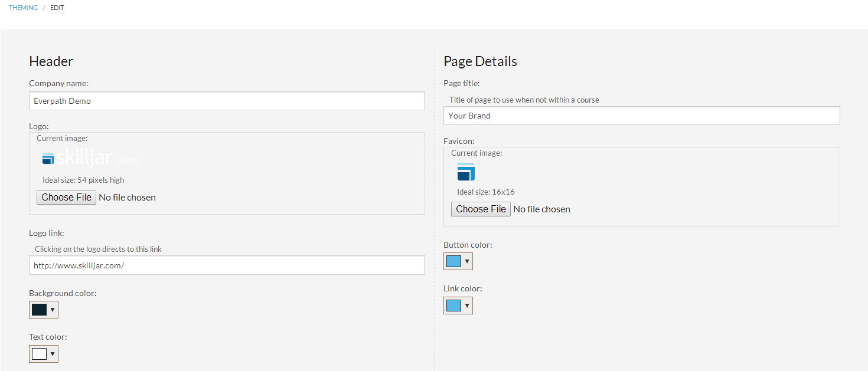Select the Page title text box

click(x=641, y=116)
